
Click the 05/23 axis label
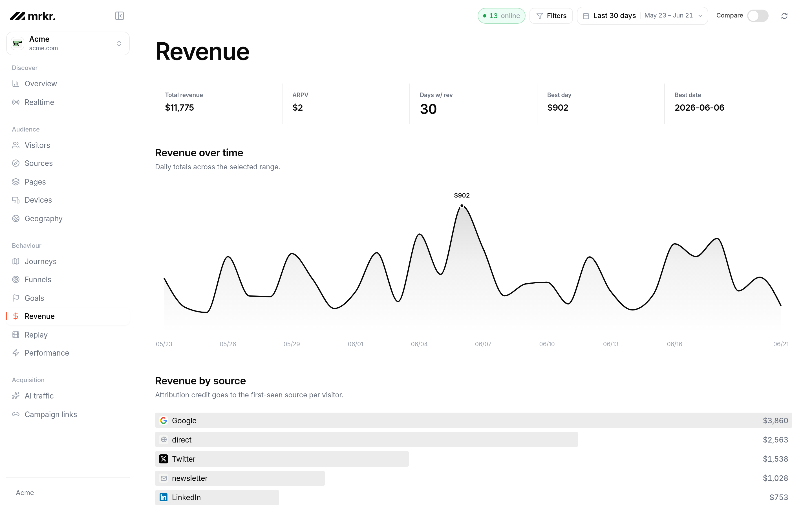(x=164, y=344)
